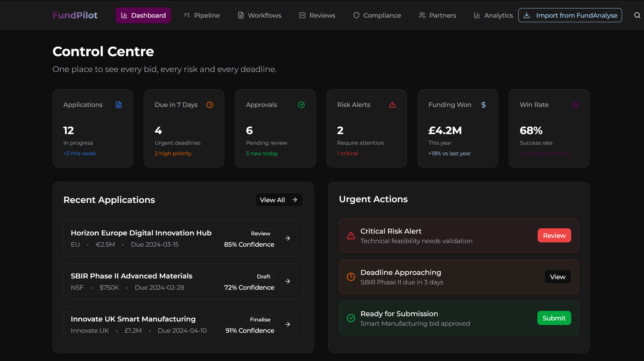Click the Risk Alerts warning triangle icon

pyautogui.click(x=392, y=105)
